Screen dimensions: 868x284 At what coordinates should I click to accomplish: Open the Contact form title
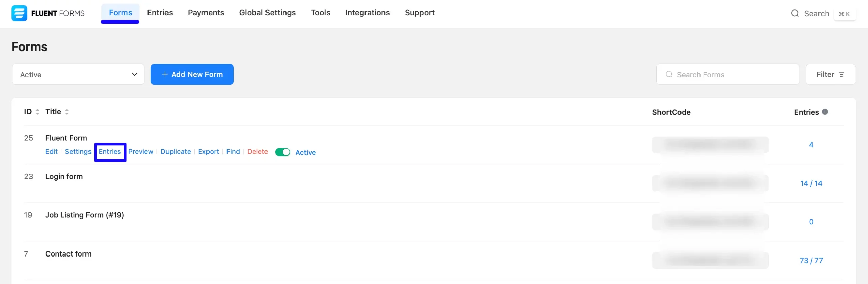(x=68, y=254)
